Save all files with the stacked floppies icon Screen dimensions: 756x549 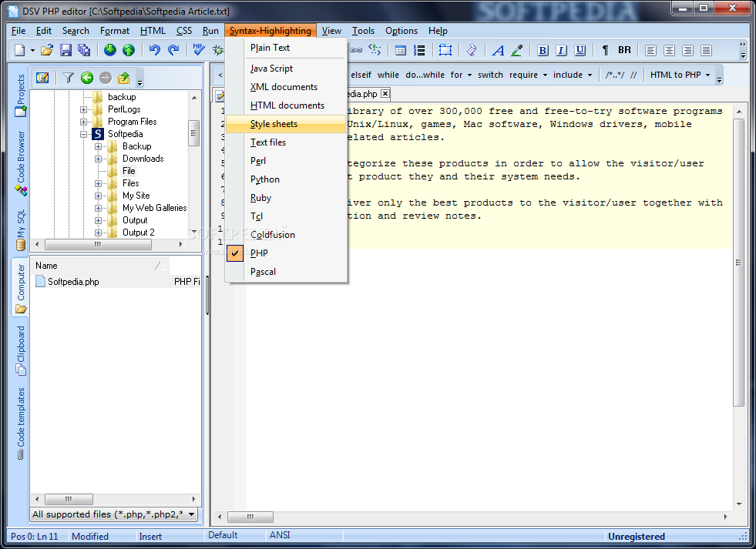pyautogui.click(x=84, y=50)
